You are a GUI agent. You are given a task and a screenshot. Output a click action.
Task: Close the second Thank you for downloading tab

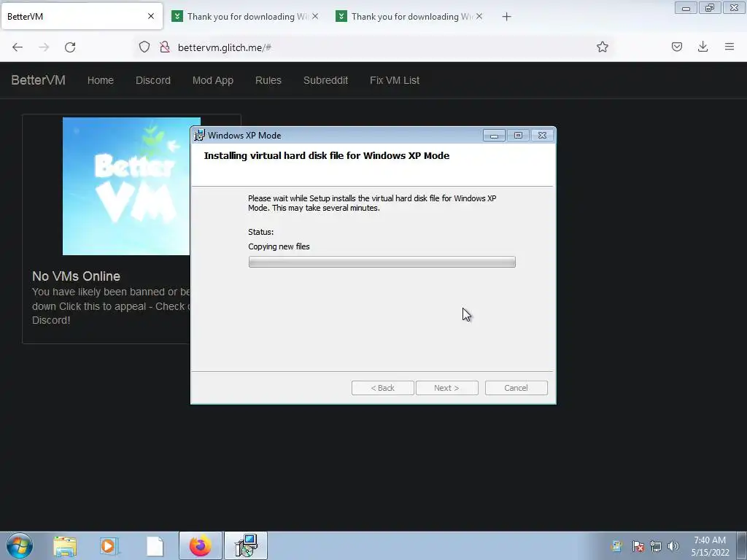(479, 16)
